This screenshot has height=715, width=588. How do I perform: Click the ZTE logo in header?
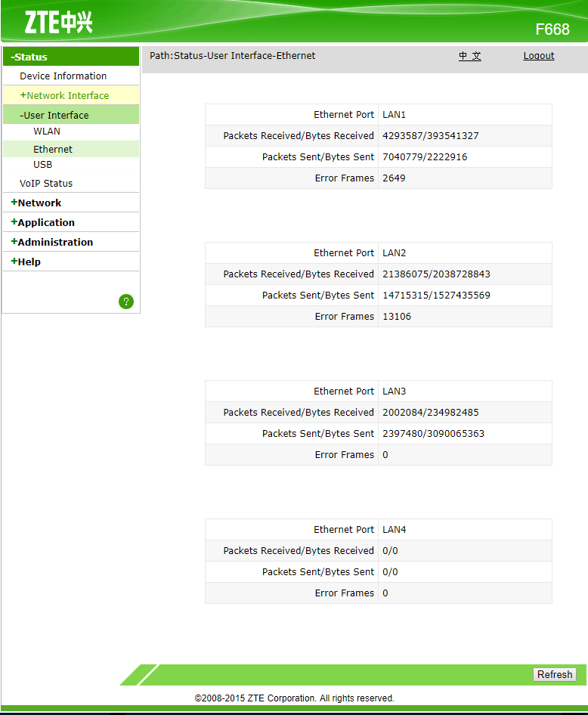(58, 23)
